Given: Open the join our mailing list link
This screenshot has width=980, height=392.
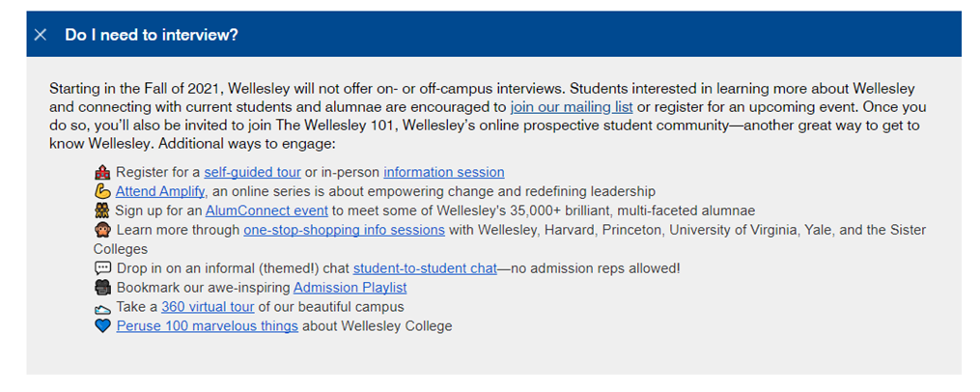Looking at the screenshot, I should pos(572,106).
